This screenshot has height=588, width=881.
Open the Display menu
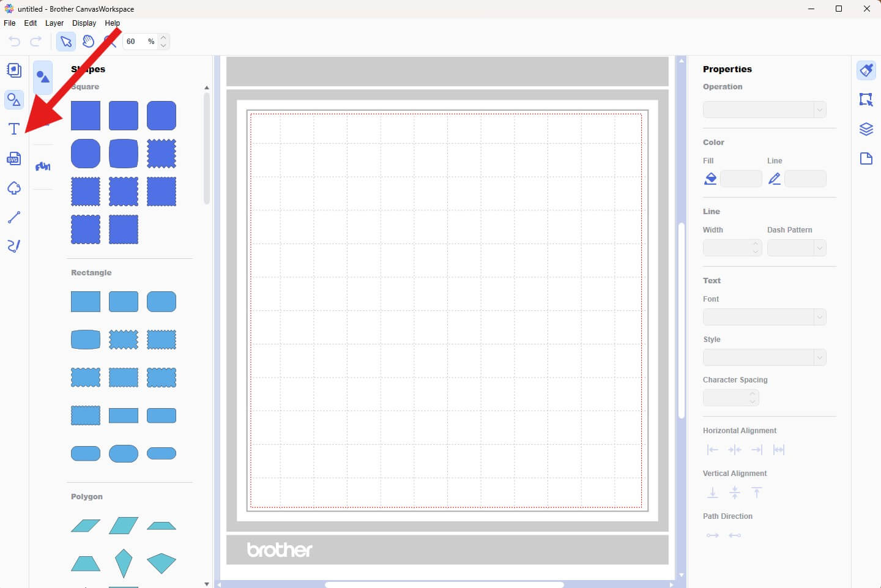pos(84,23)
